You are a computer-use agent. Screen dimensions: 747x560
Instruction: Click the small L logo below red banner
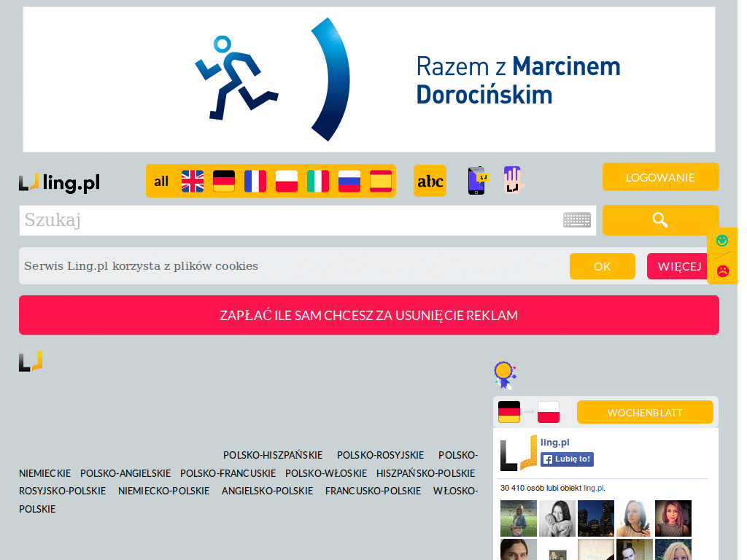pyautogui.click(x=31, y=361)
